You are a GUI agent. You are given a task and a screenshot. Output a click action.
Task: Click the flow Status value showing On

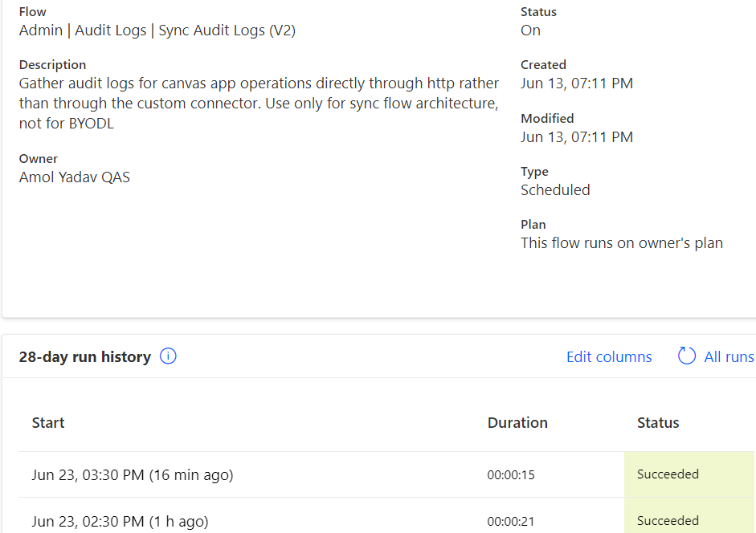click(530, 30)
